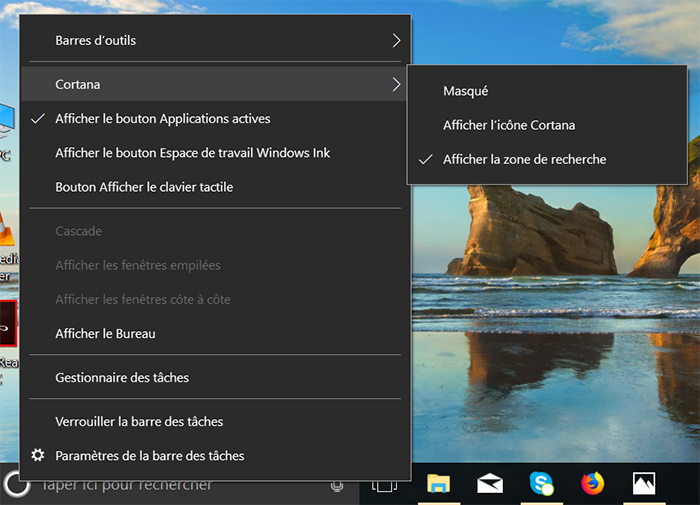Click Bouton Afficher le clavier tactile
The image size is (700, 505).
(144, 187)
